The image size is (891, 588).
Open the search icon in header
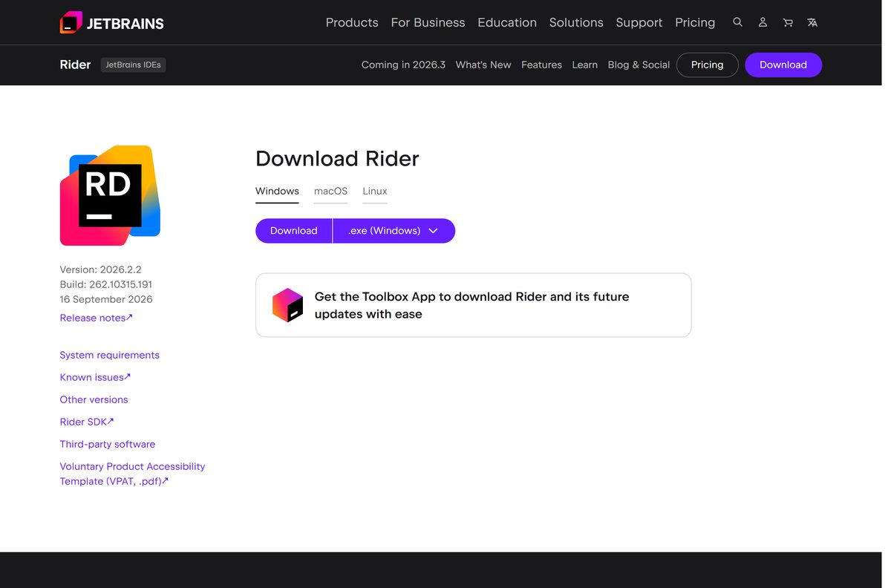[x=737, y=22]
